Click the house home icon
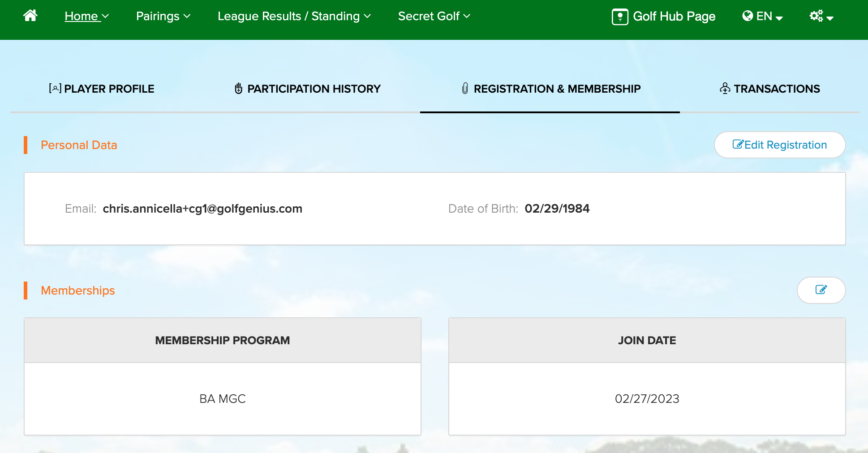Image resolution: width=868 pixels, height=453 pixels. click(30, 16)
